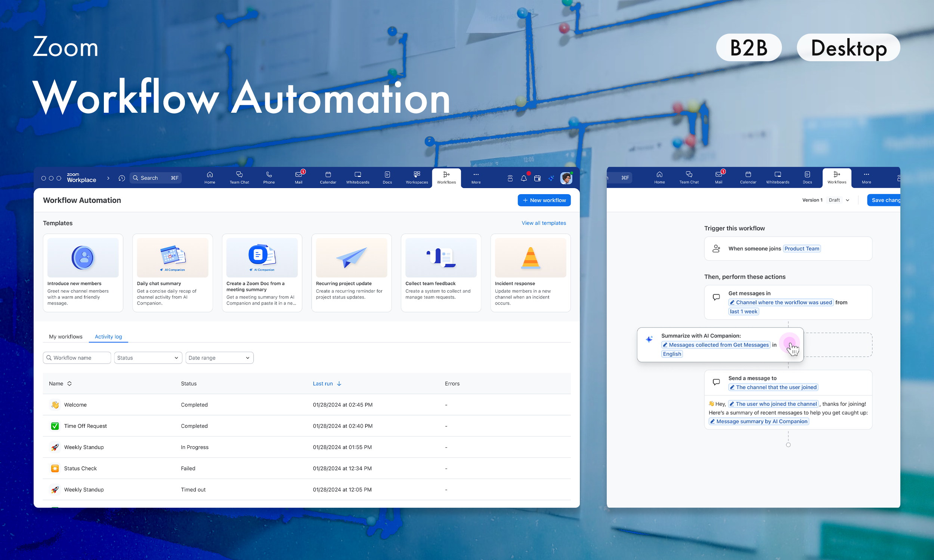
Task: Click the Timed out Weekly Standup rocket icon
Action: click(x=55, y=489)
